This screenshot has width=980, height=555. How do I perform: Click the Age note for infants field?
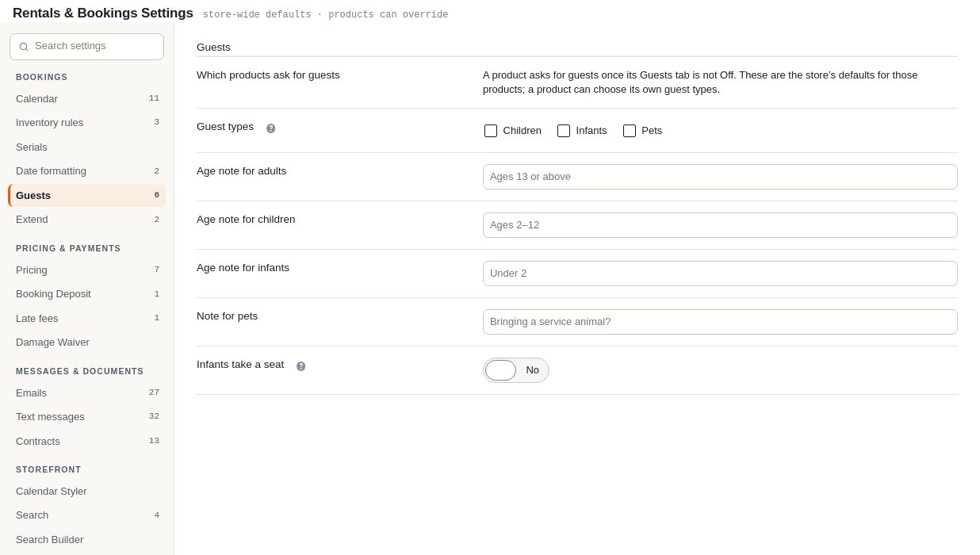click(x=720, y=274)
